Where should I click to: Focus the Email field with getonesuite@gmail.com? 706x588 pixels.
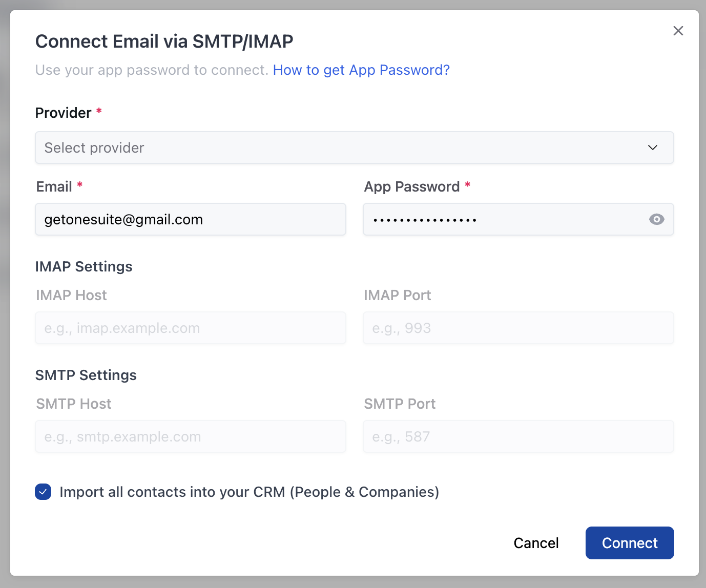coord(190,219)
